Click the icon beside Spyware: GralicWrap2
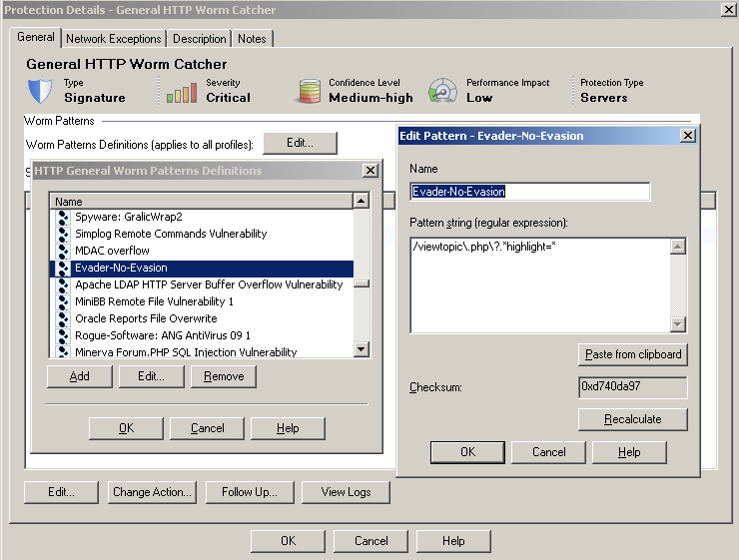 (62, 217)
